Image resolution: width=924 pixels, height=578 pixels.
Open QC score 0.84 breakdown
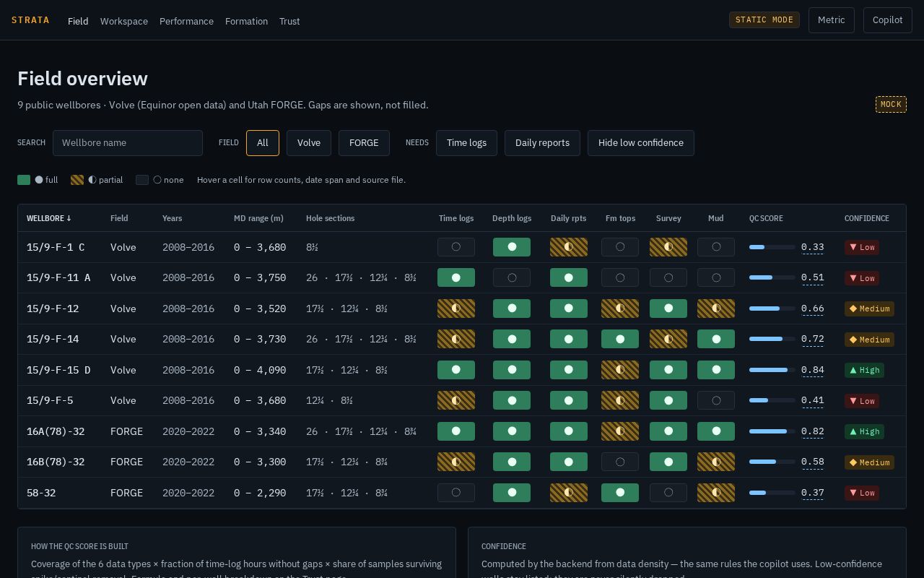(x=813, y=370)
